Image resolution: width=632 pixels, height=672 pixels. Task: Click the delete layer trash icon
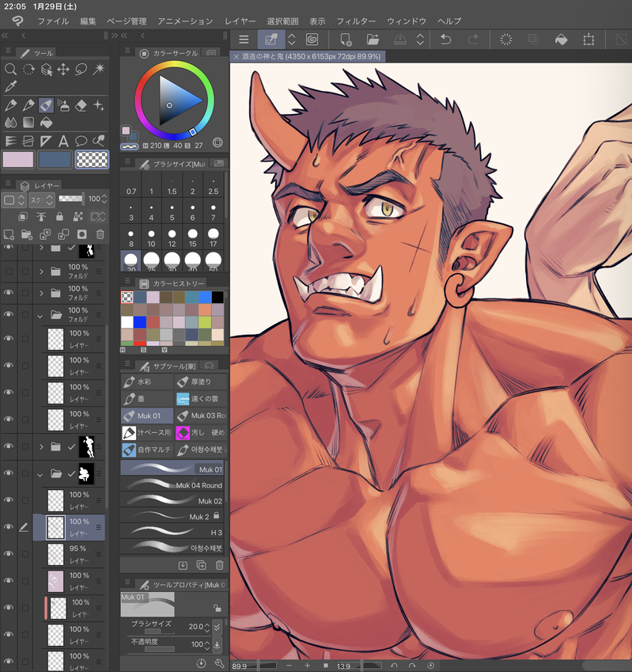pos(100,234)
